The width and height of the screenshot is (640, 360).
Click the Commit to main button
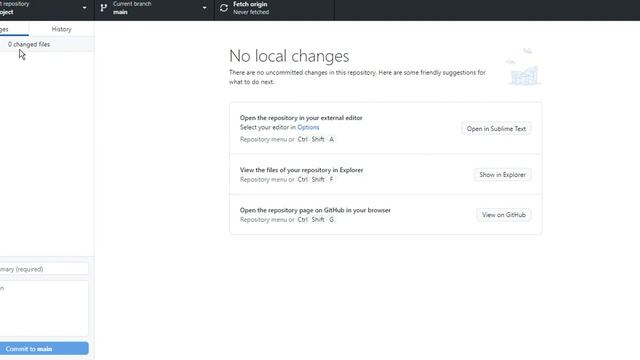[x=44, y=349]
